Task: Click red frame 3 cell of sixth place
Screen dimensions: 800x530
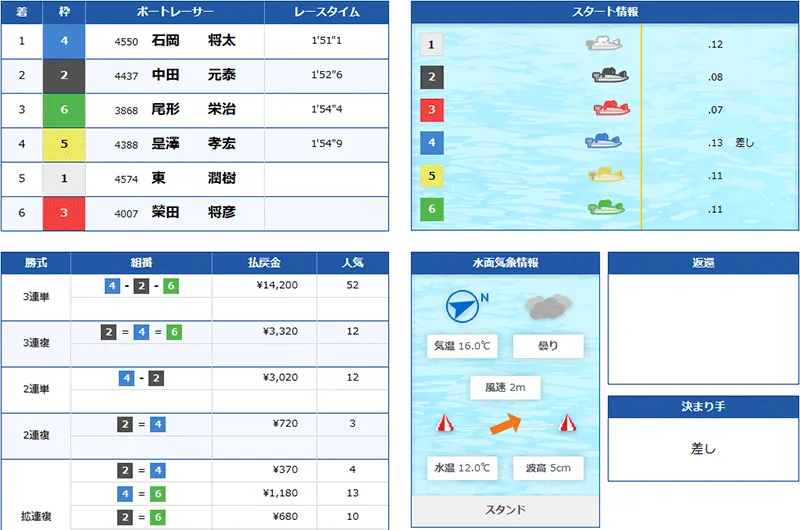Action: click(x=64, y=213)
